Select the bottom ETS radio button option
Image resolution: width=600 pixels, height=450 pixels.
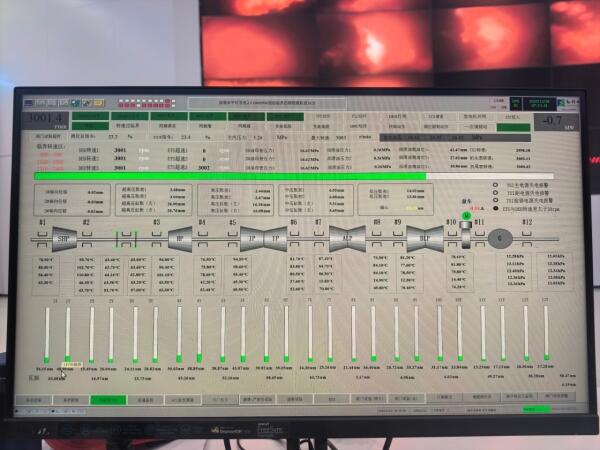(496, 209)
